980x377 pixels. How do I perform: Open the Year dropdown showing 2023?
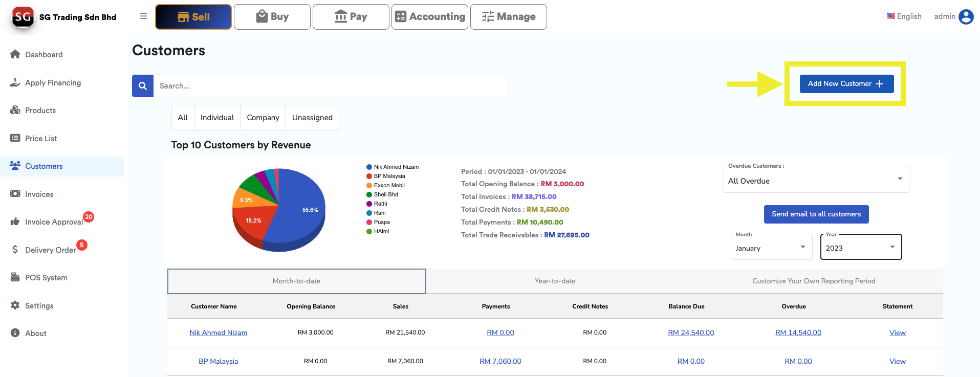pos(861,248)
